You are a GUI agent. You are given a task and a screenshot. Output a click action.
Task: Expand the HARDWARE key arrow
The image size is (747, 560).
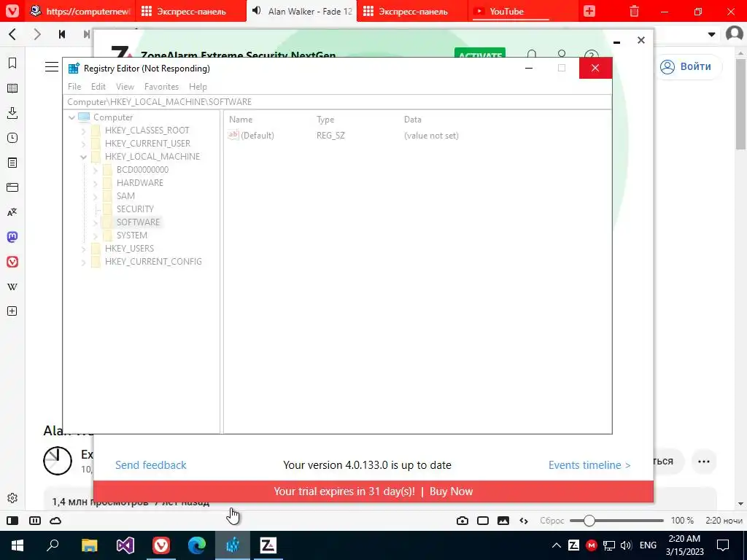[x=96, y=183]
